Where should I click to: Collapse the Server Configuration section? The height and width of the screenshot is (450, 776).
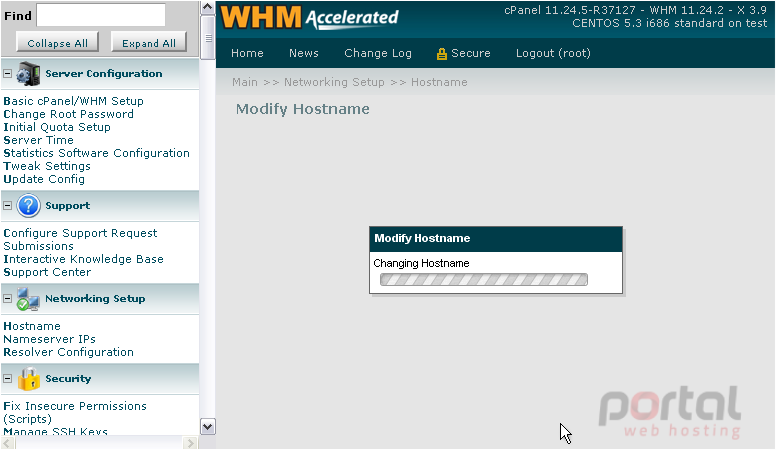point(7,74)
